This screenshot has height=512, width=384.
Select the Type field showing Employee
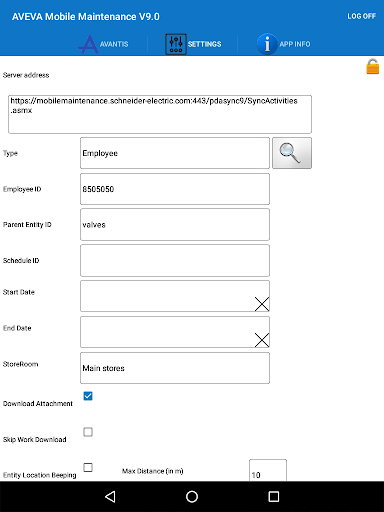(175, 153)
